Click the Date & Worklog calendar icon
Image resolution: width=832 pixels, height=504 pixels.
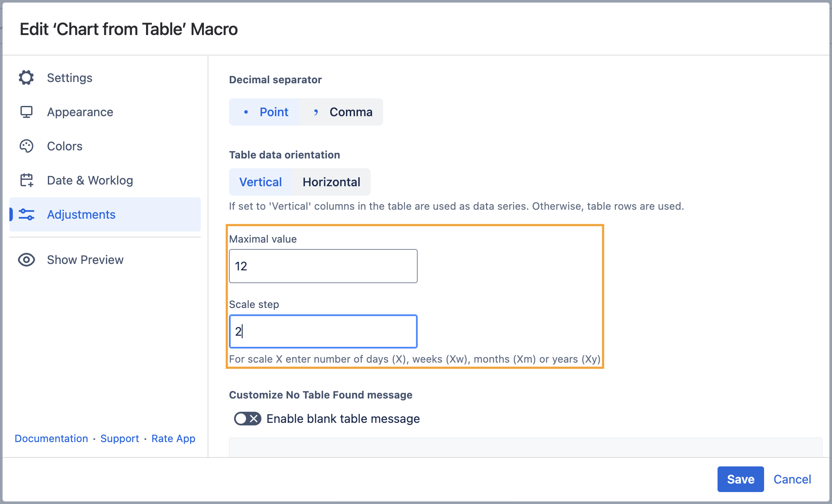[x=26, y=180]
